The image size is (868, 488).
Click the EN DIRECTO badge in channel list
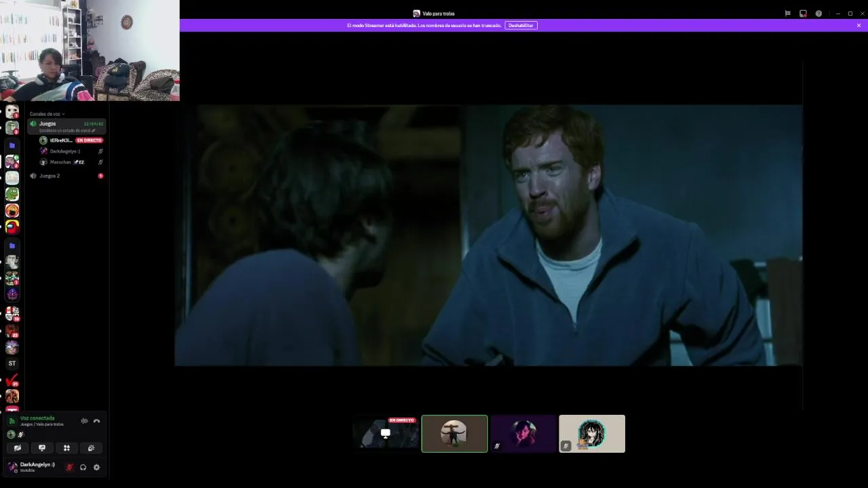point(89,140)
